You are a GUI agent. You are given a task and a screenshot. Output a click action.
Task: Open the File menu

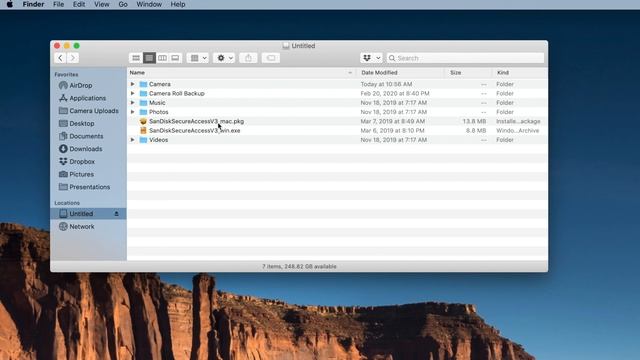point(59,4)
